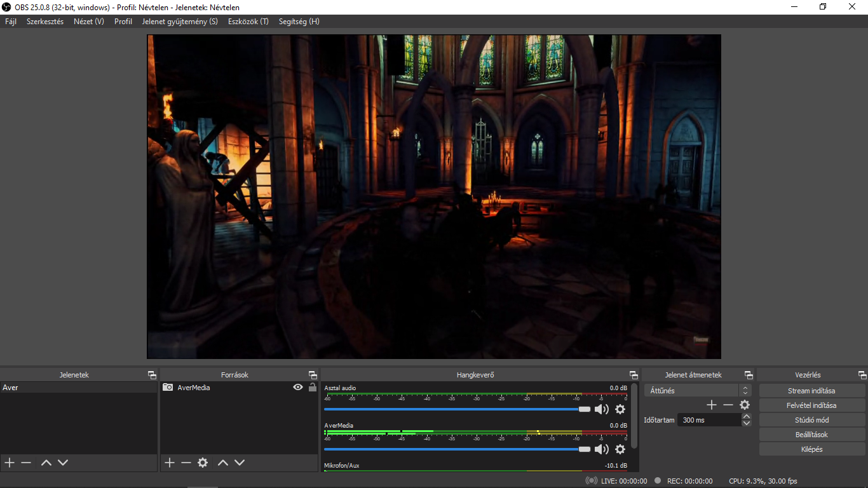Remove selected source with minus icon

(x=186, y=463)
